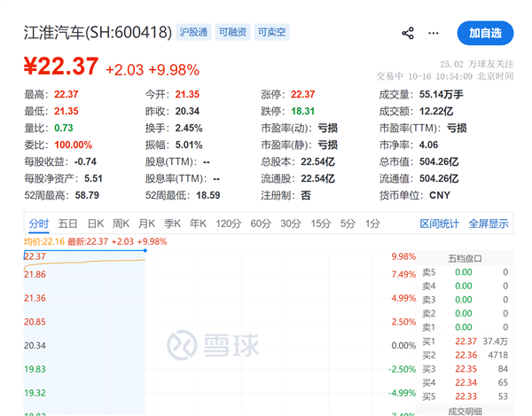Click 成交量 value 55.14万手

pyautogui.click(x=441, y=94)
